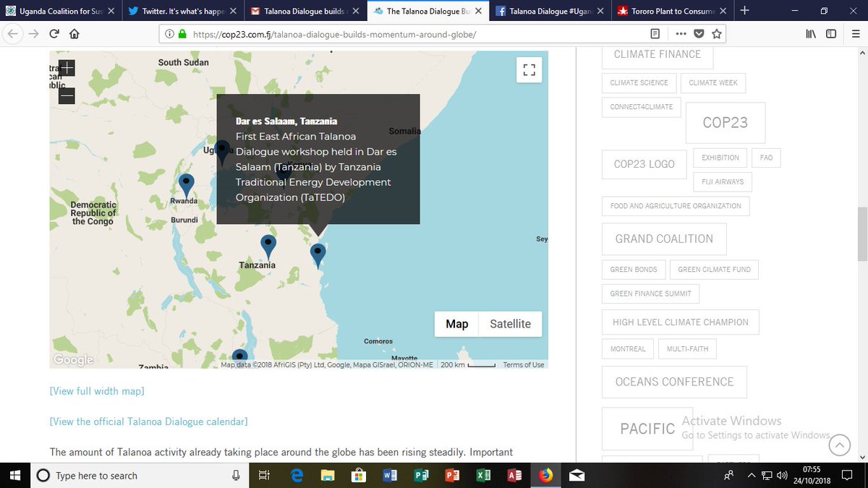This screenshot has width=868, height=488.
Task: Launch Excel from the taskbar
Action: (x=483, y=475)
